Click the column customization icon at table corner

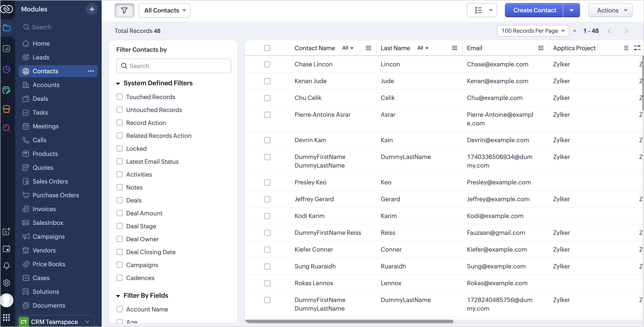(637, 48)
